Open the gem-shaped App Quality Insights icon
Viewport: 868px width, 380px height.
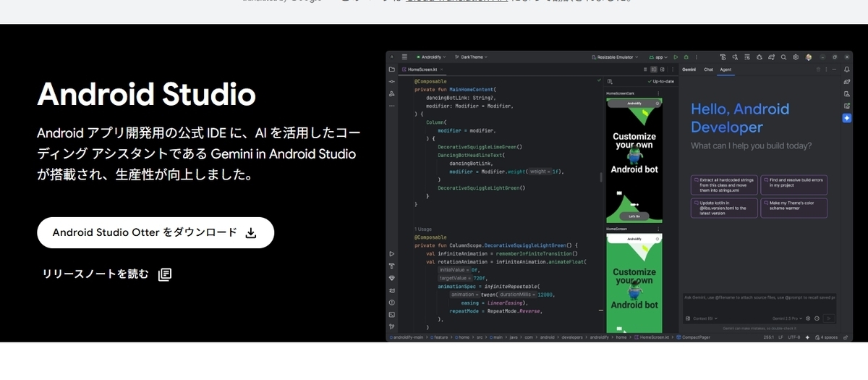(x=391, y=278)
